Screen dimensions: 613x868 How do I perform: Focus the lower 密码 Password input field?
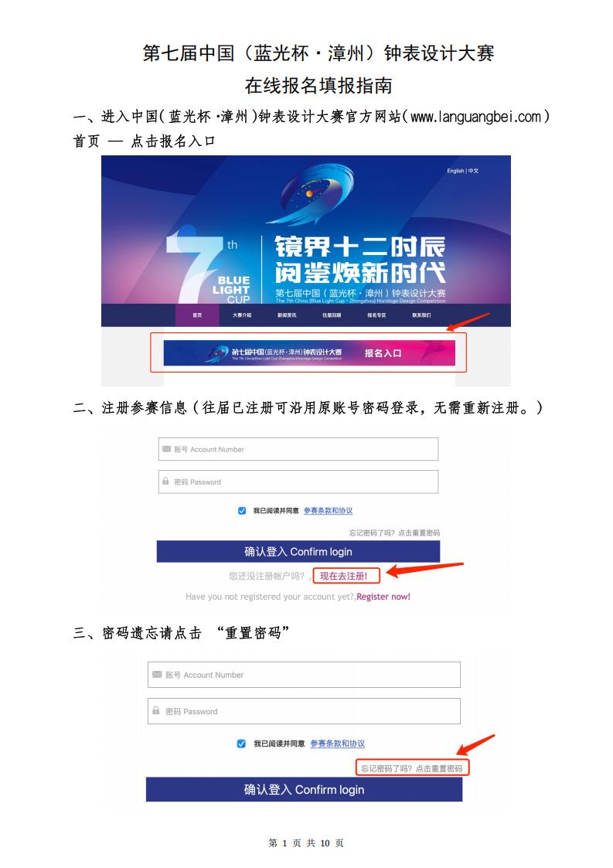tap(304, 711)
